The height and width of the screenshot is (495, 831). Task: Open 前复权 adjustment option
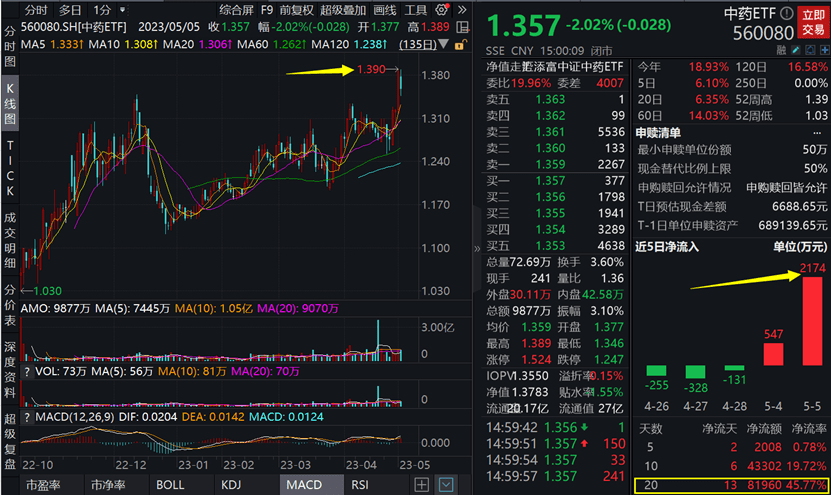pos(297,10)
